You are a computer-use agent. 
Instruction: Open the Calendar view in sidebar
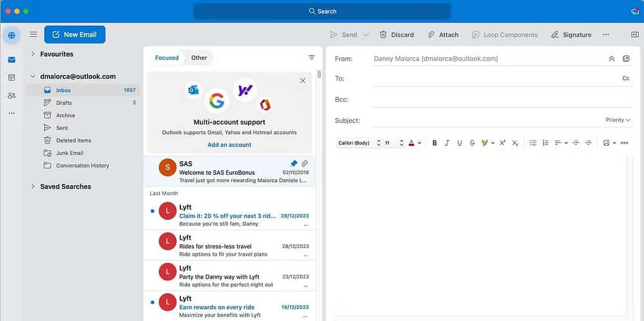12,77
